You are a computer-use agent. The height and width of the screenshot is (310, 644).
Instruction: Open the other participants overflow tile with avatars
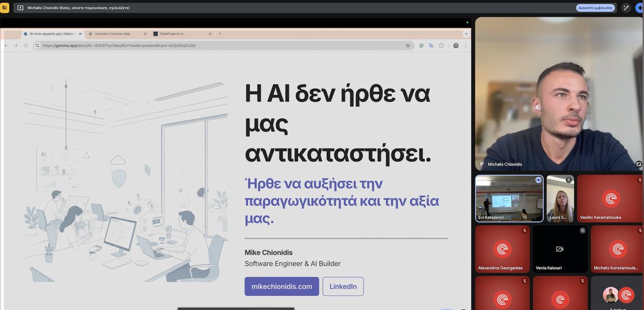(617, 293)
